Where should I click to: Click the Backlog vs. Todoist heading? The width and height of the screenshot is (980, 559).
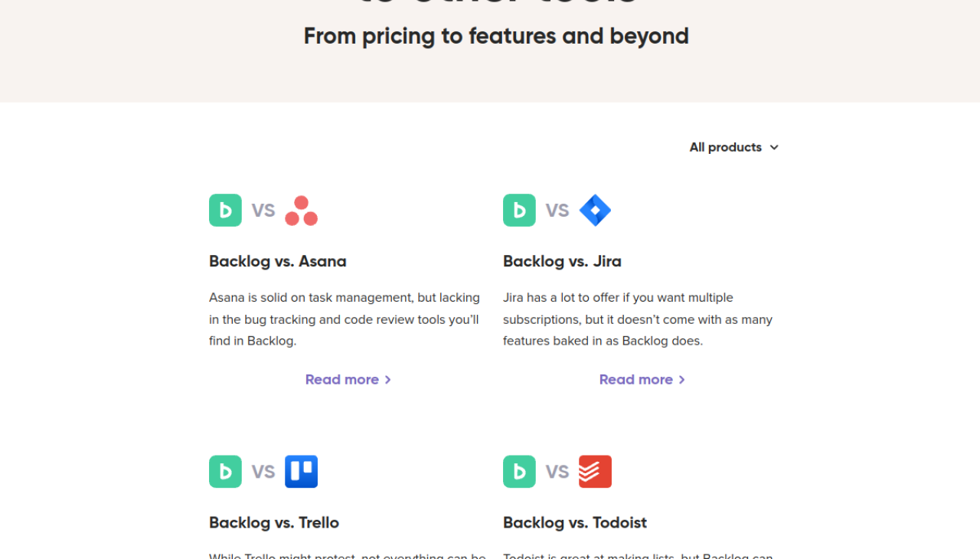tap(574, 522)
